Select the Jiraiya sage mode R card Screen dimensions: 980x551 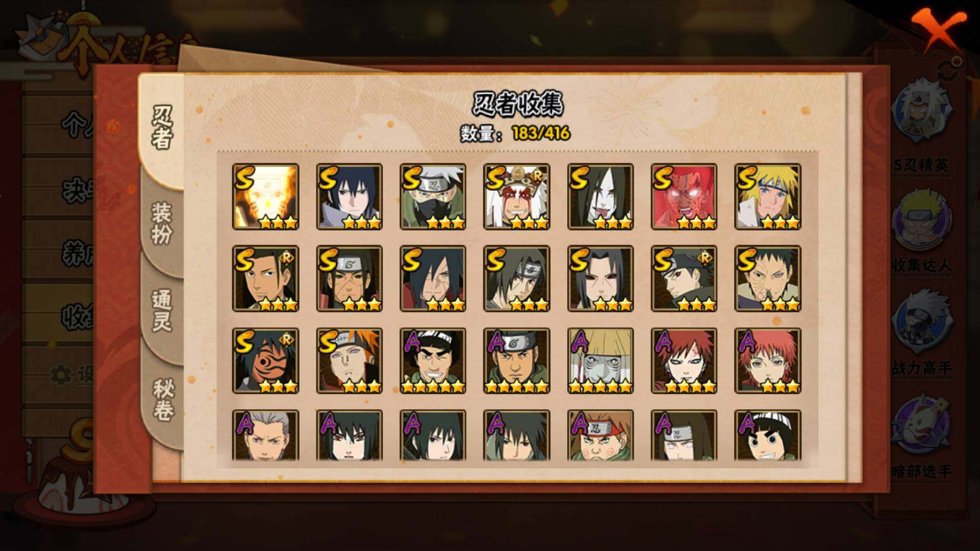coord(517,196)
